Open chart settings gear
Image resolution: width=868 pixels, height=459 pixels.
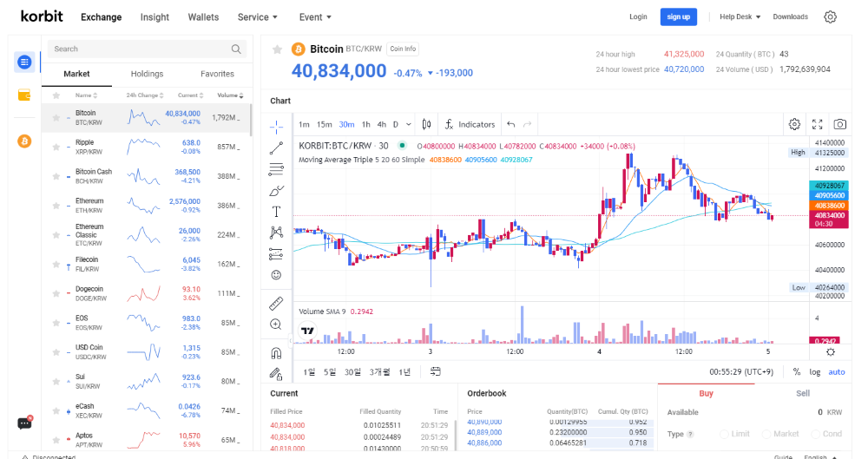point(794,125)
